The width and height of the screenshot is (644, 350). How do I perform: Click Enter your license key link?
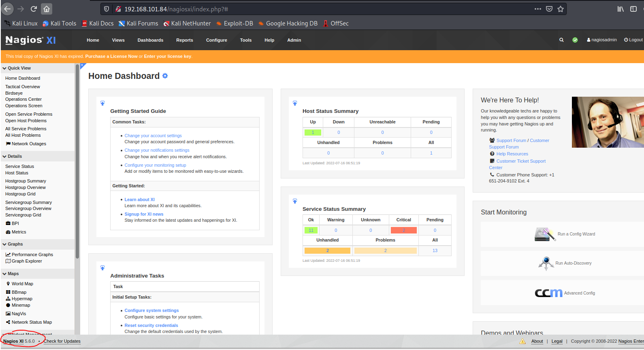point(168,56)
